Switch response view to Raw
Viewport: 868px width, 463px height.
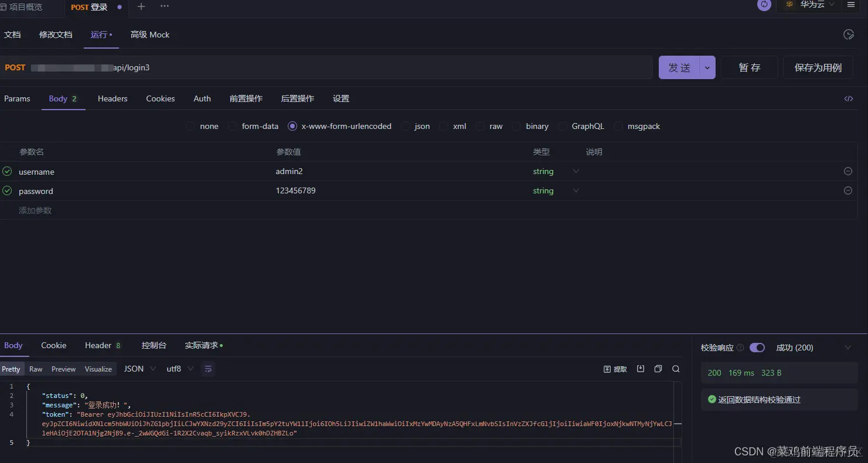[x=36, y=369]
